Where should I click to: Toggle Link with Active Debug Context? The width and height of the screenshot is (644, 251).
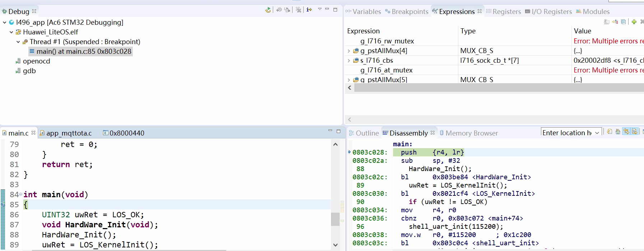pos(626,132)
